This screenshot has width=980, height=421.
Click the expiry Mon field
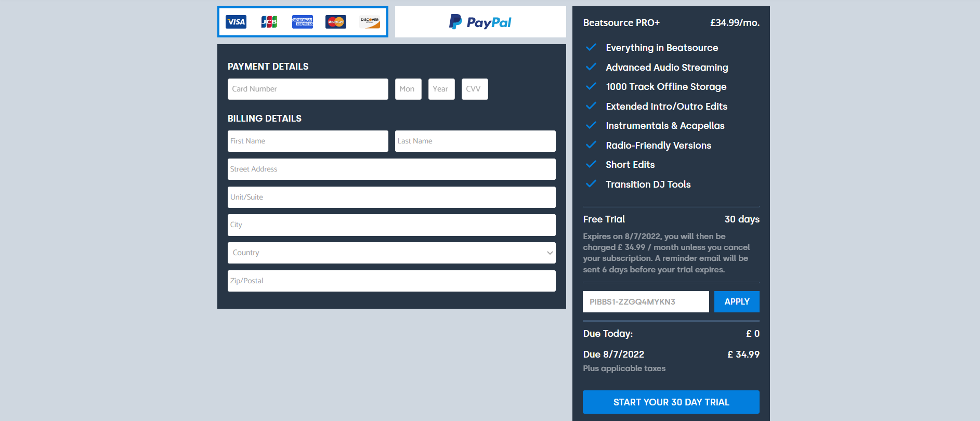coord(408,89)
